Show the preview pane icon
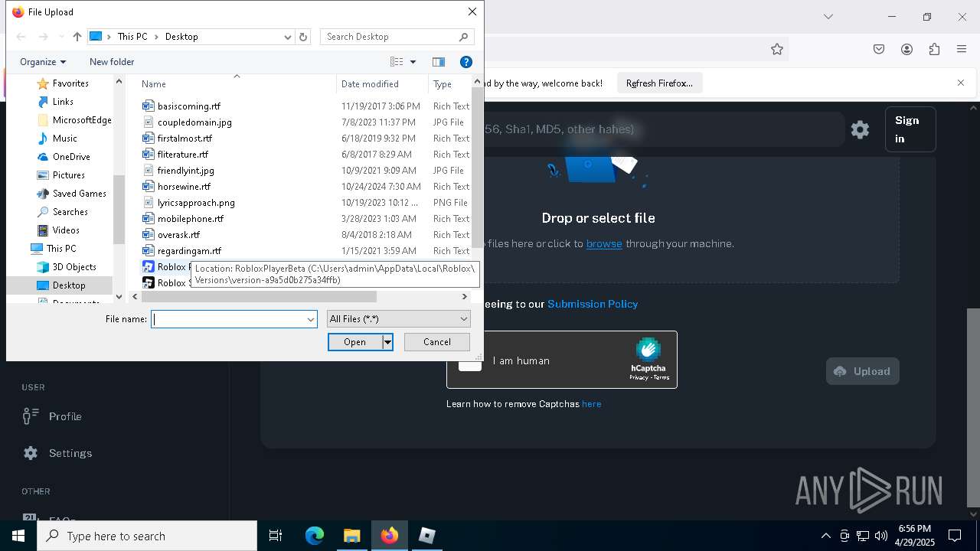Viewport: 980px width, 551px height. 439,62
